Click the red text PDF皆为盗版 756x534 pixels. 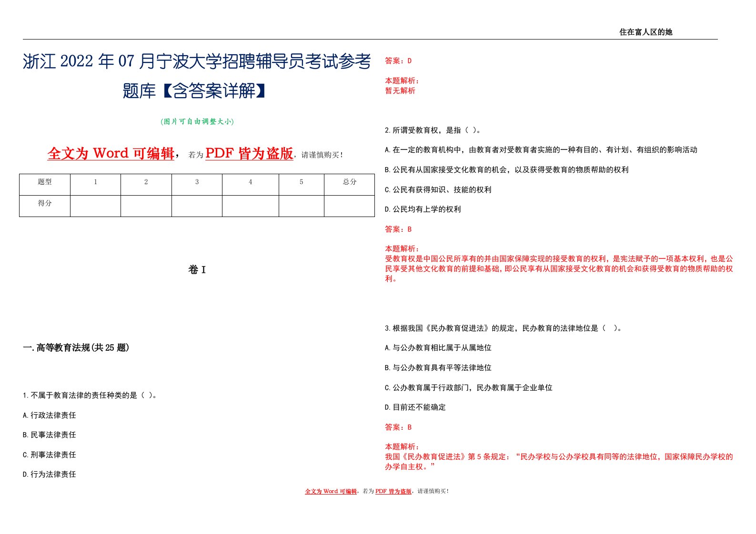pos(249,153)
